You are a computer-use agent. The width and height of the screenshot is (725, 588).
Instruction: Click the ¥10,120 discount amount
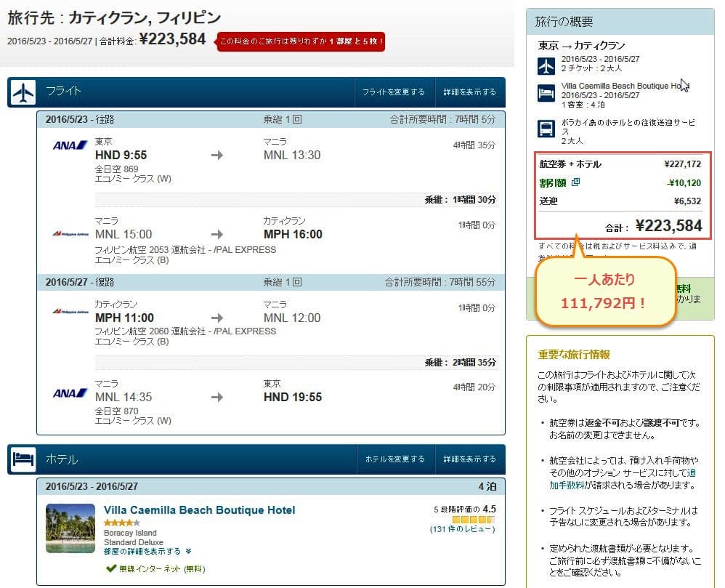pyautogui.click(x=685, y=182)
